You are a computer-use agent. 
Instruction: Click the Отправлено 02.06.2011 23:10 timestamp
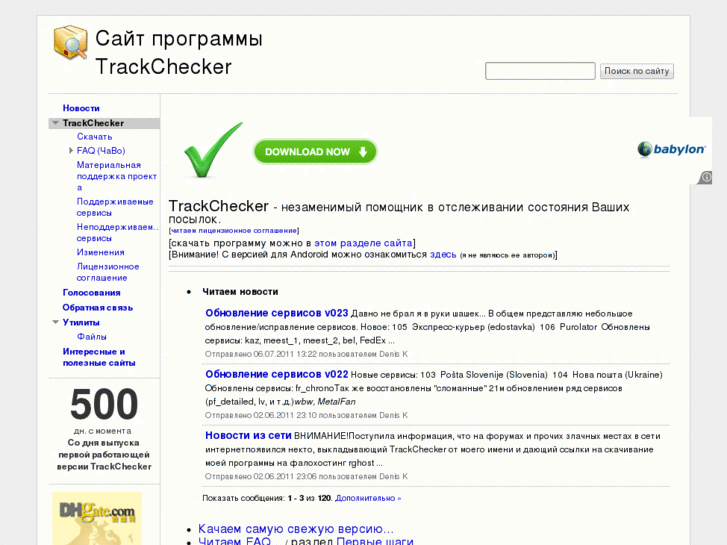tap(306, 415)
